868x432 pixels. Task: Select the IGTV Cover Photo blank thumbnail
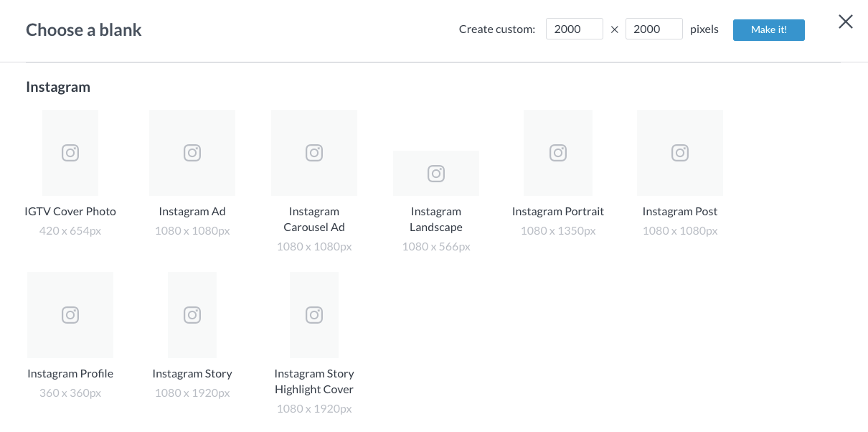pyautogui.click(x=70, y=153)
